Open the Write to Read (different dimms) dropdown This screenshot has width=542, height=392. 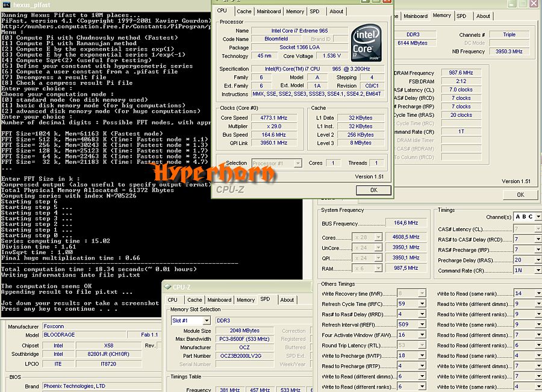pos(422,376)
